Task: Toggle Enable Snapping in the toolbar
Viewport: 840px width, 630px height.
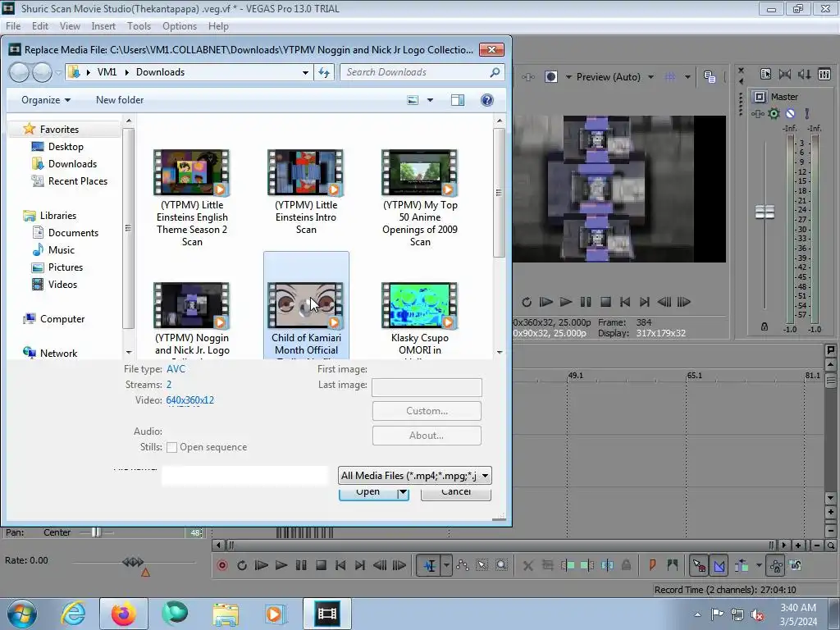Action: (699, 565)
